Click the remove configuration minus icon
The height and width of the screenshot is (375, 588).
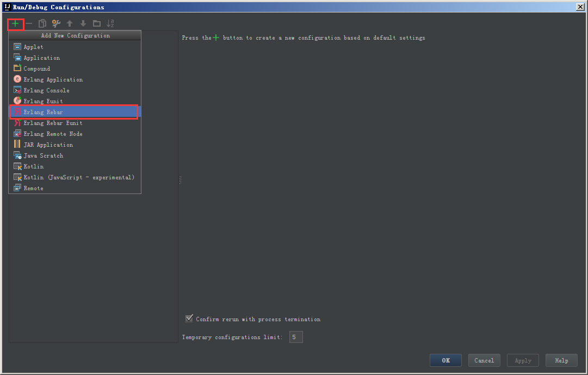point(29,23)
